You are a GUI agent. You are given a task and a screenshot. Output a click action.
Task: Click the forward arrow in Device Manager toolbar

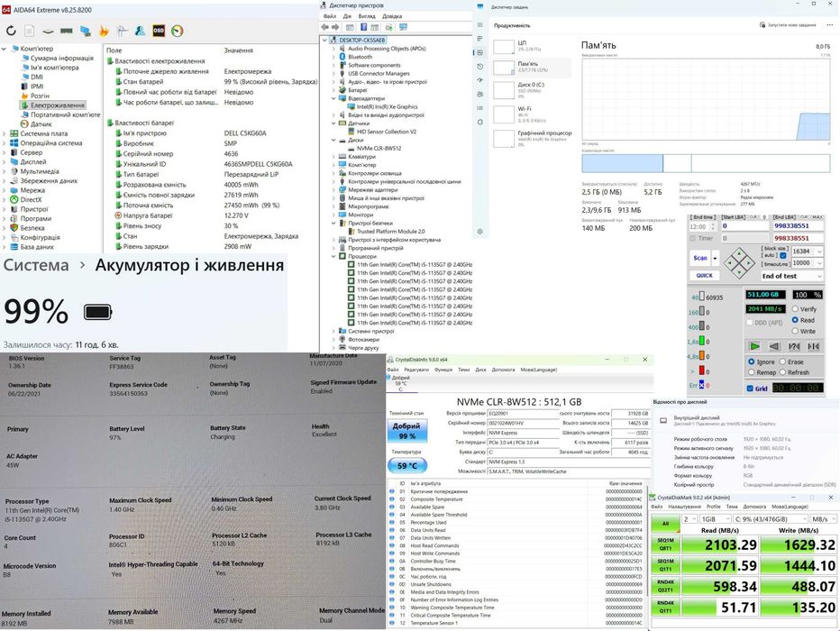[x=335, y=27]
